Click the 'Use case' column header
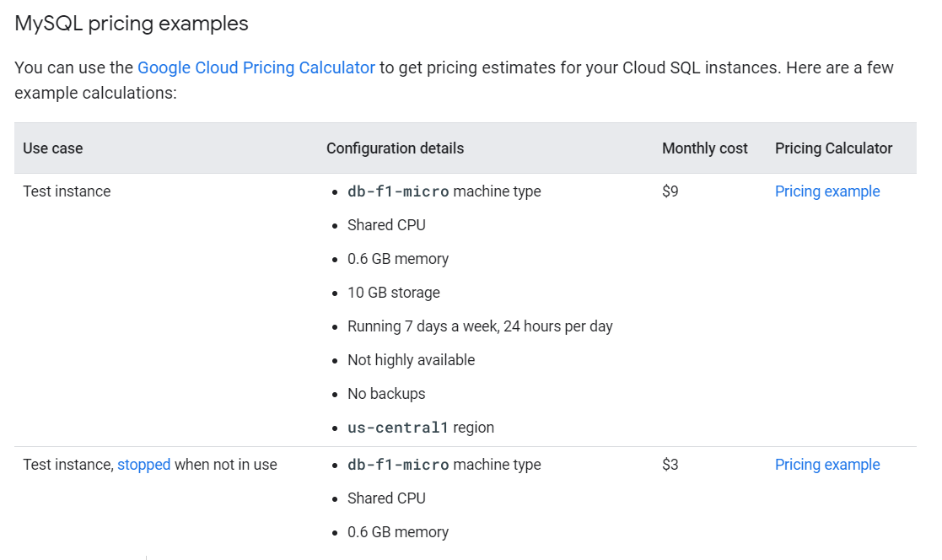The height and width of the screenshot is (560, 942). [52, 148]
